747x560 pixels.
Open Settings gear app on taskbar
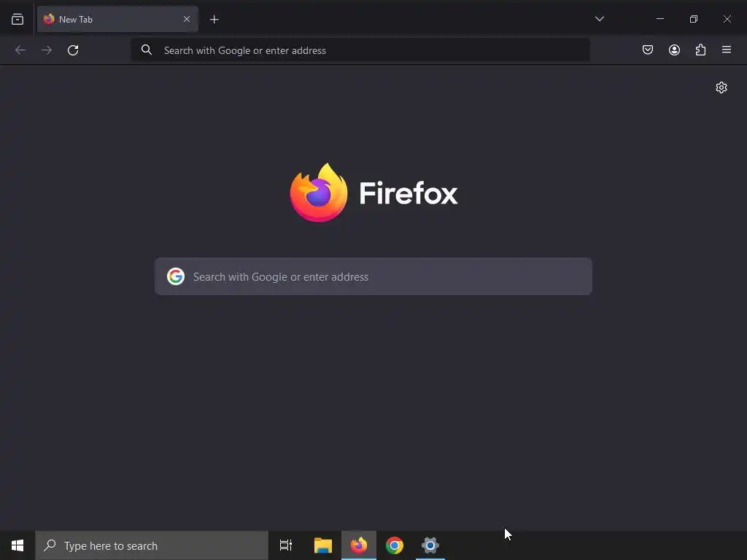[430, 545]
